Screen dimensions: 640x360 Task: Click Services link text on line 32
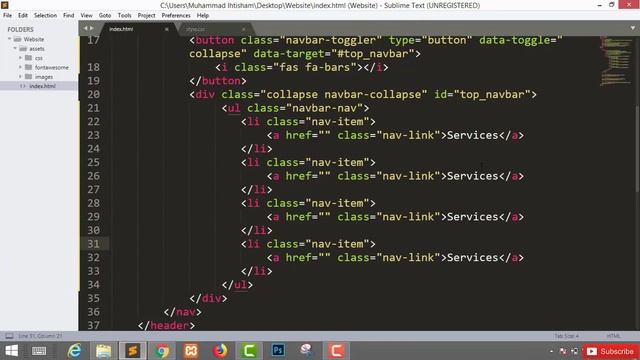tap(472, 258)
